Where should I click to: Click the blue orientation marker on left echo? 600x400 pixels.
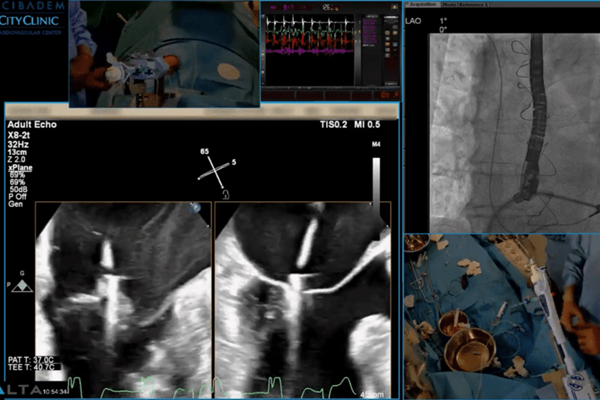pos(194,207)
